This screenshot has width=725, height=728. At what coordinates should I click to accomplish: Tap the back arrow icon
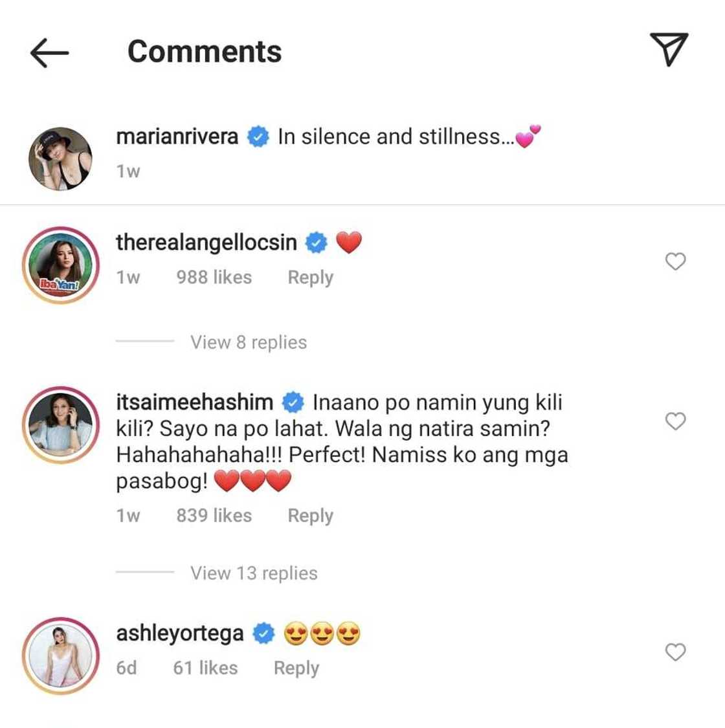(x=50, y=52)
